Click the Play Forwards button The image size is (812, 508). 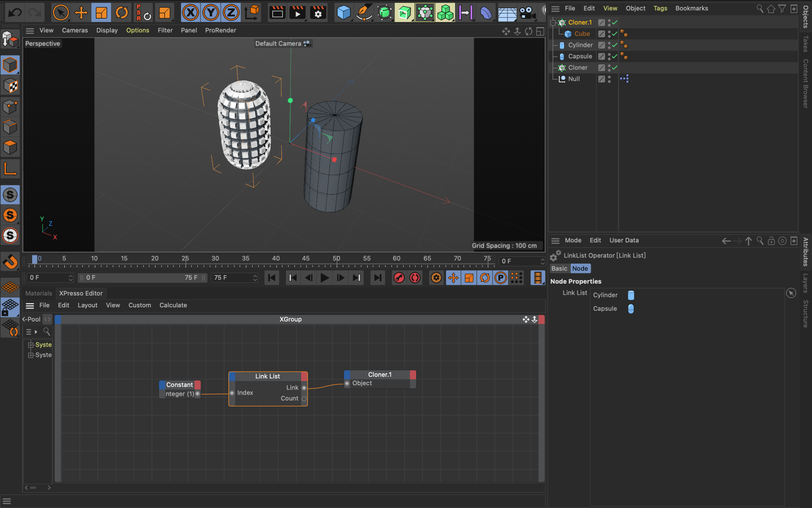click(324, 278)
